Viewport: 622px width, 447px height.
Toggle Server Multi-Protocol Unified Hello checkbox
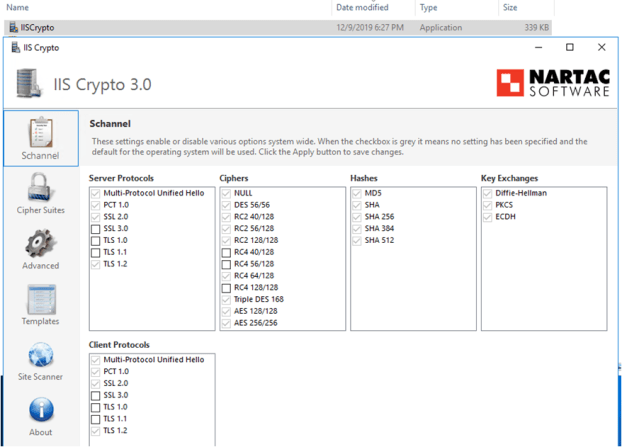(95, 194)
